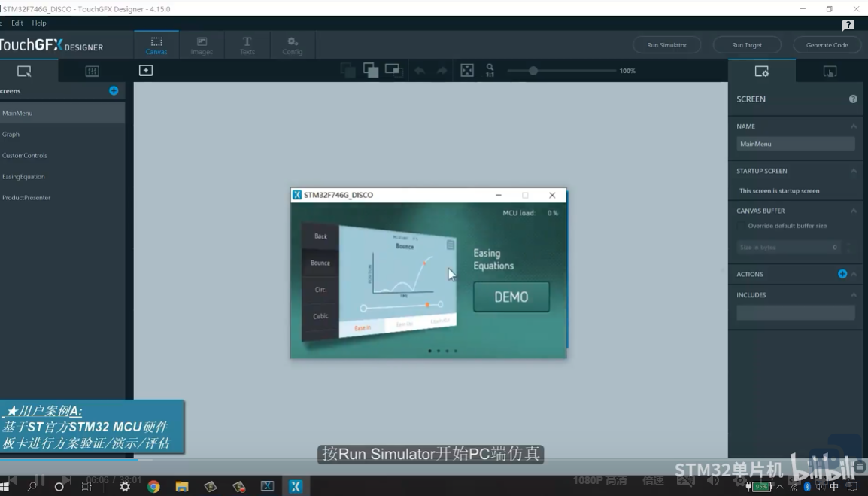868x496 pixels.
Task: Click the INCLUDES text field
Action: [x=796, y=312]
